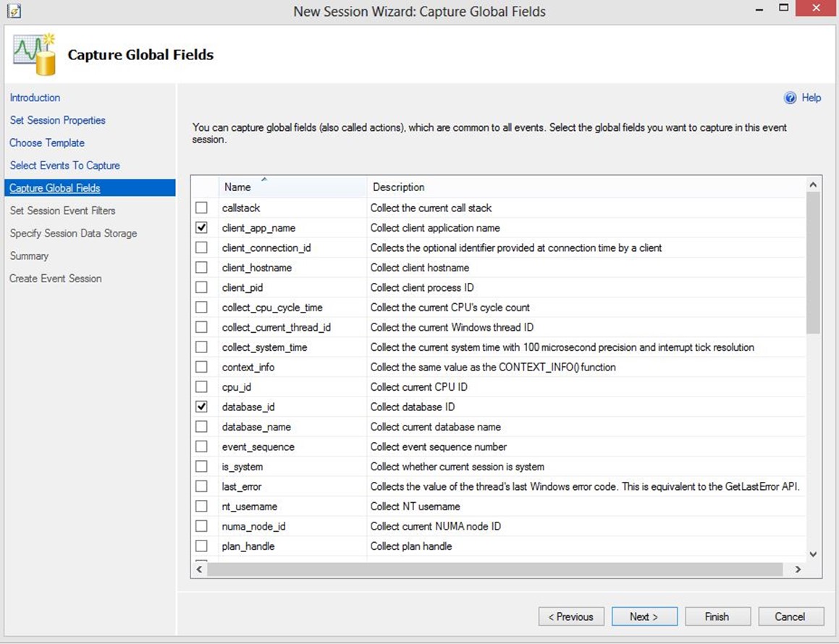Check collect_current_thread_id field
Image resolution: width=839 pixels, height=644 pixels.
pyautogui.click(x=201, y=327)
